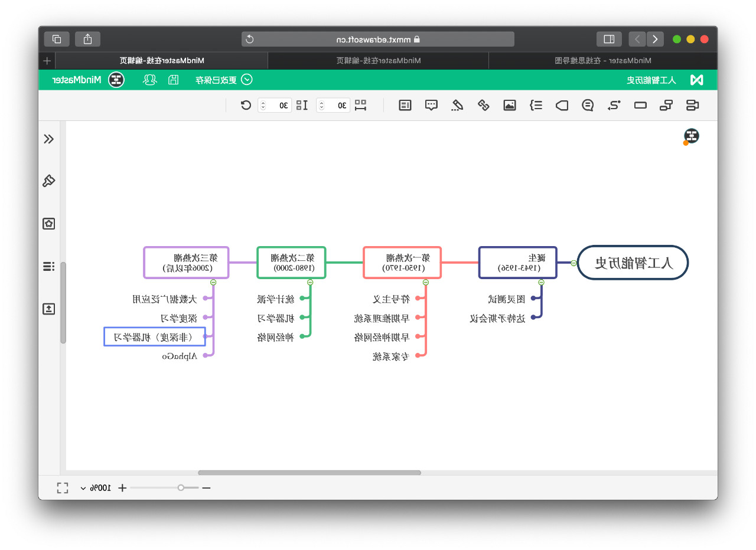Viewport: 756px width, 550px height.
Task: Open a new browser tab
Action: pyautogui.click(x=47, y=61)
